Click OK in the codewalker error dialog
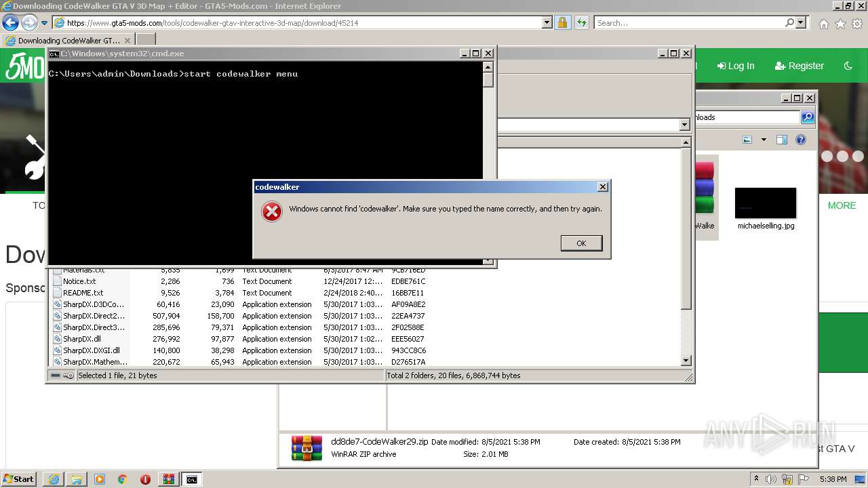This screenshot has height=488, width=868. click(581, 243)
